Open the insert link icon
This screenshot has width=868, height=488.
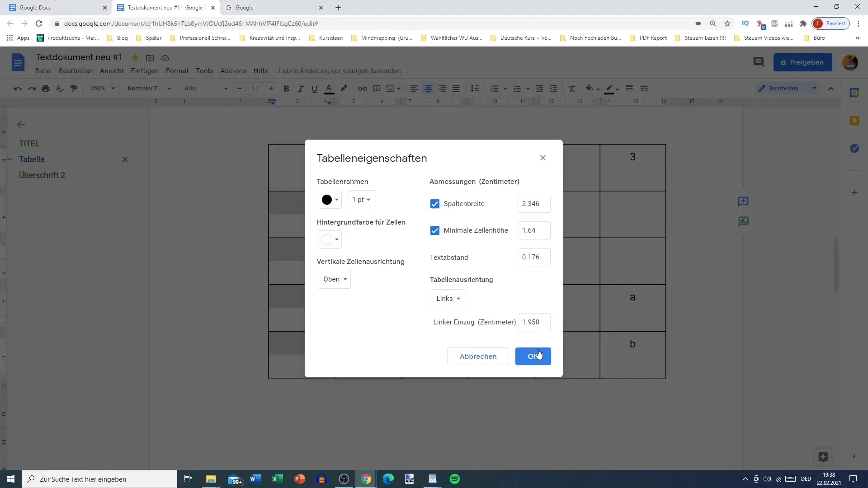(363, 88)
